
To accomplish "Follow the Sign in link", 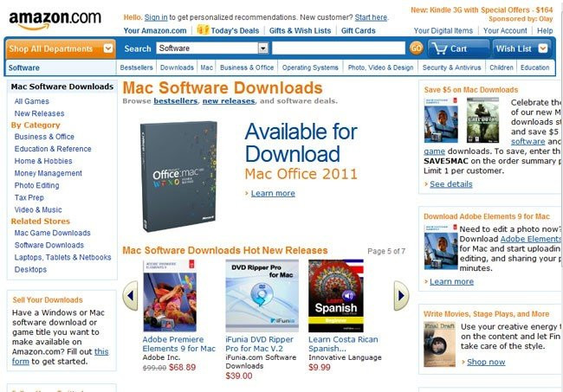I will pos(156,17).
